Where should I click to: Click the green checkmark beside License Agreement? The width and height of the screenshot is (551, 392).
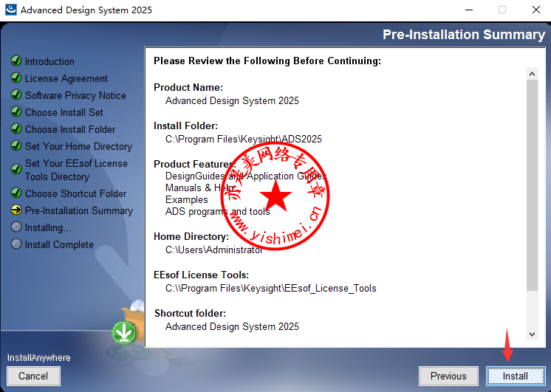tap(16, 78)
